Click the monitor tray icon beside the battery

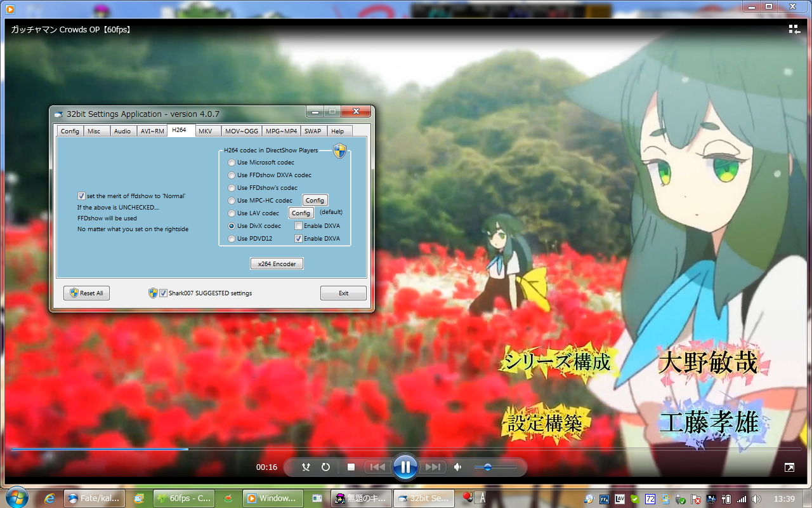(712, 498)
